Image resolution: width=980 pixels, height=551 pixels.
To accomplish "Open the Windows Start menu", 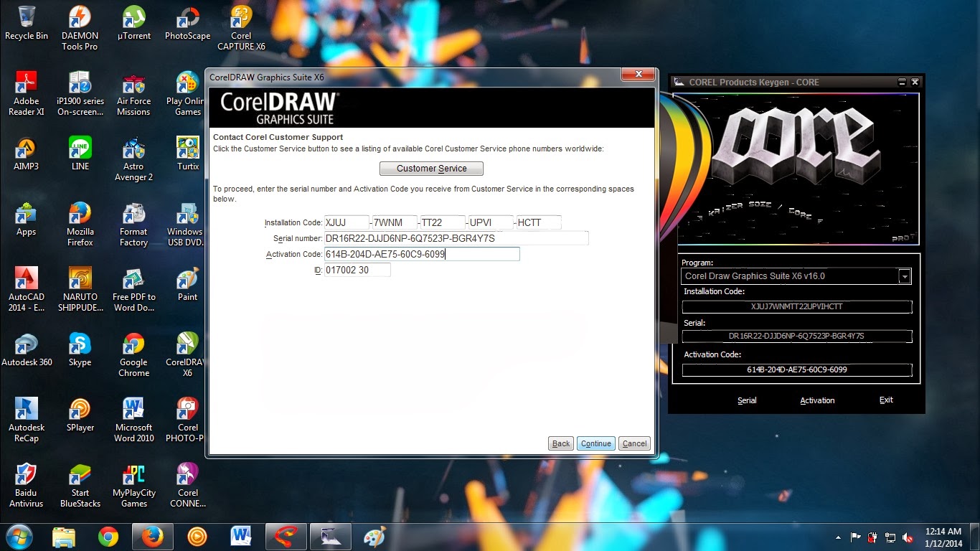I will [19, 537].
